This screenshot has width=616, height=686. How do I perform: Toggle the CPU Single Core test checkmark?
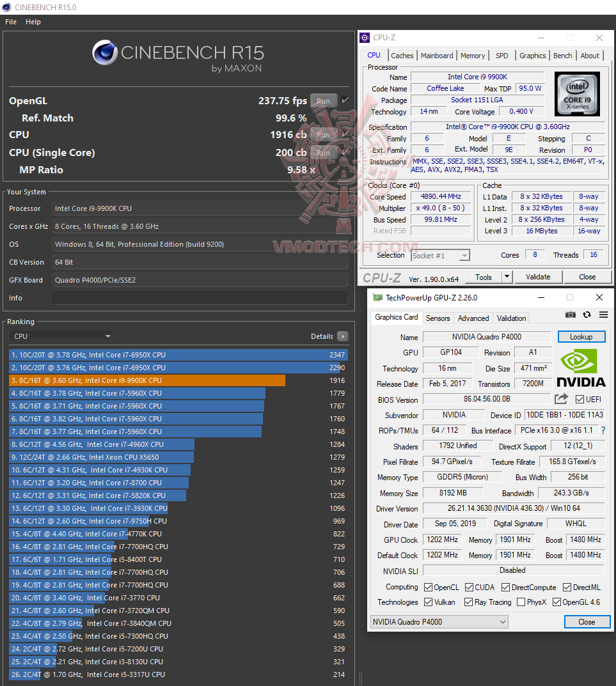[x=345, y=152]
